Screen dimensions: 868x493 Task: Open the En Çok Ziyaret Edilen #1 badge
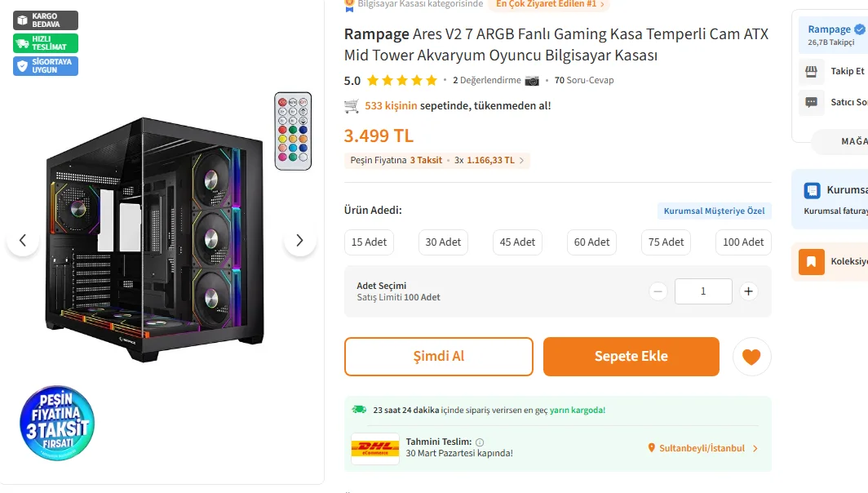(x=550, y=4)
